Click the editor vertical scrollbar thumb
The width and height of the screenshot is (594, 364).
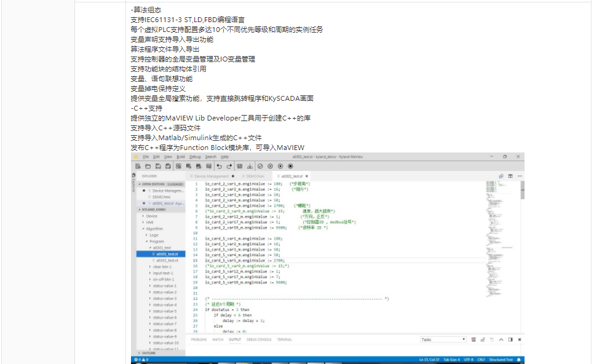(522, 189)
